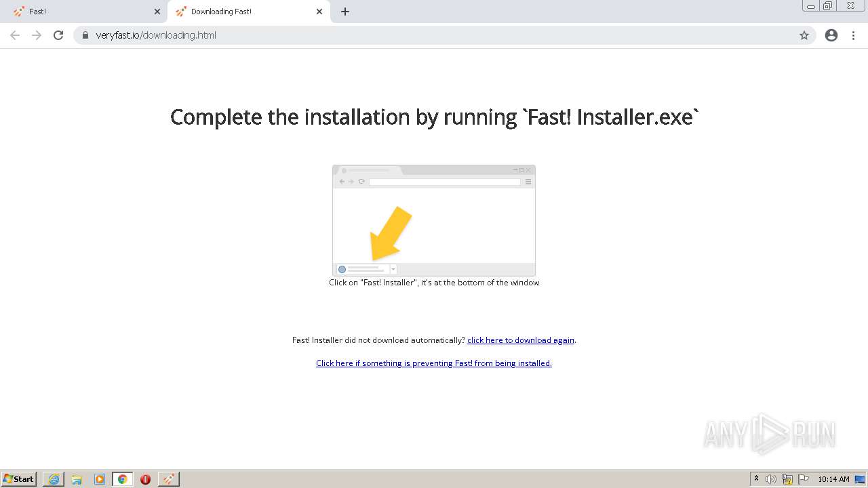The height and width of the screenshot is (488, 868).
Task: Go forward to the next page
Action: click(37, 35)
